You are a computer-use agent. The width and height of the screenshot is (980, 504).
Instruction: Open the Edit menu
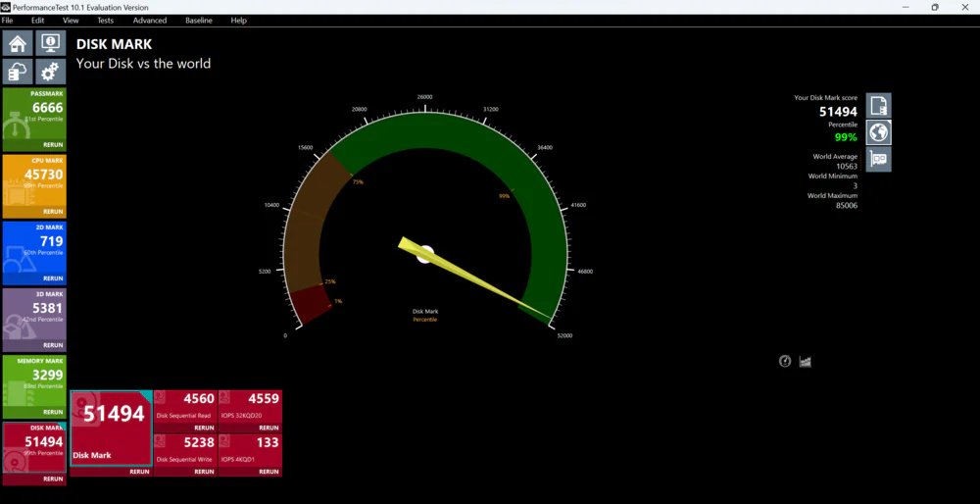coord(38,21)
